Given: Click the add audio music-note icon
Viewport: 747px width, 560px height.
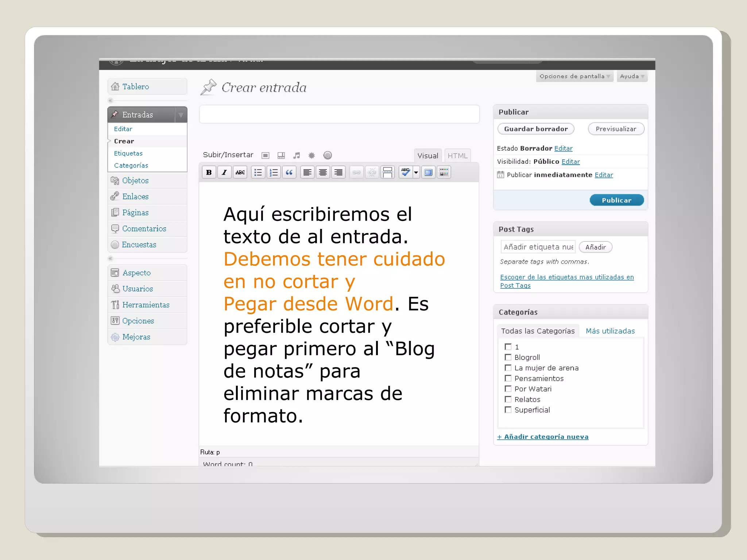Looking at the screenshot, I should pyautogui.click(x=297, y=156).
